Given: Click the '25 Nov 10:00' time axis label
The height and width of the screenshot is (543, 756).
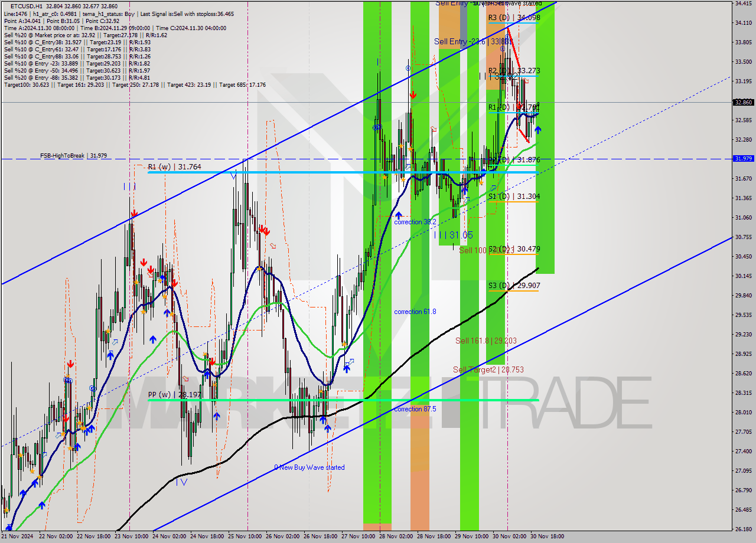Looking at the screenshot, I should [245, 537].
